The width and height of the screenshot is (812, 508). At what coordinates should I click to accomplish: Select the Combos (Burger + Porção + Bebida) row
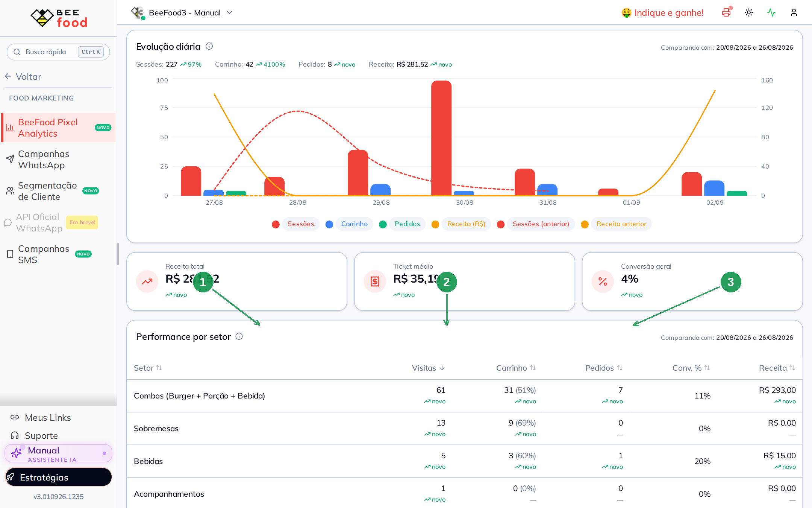pyautogui.click(x=465, y=396)
